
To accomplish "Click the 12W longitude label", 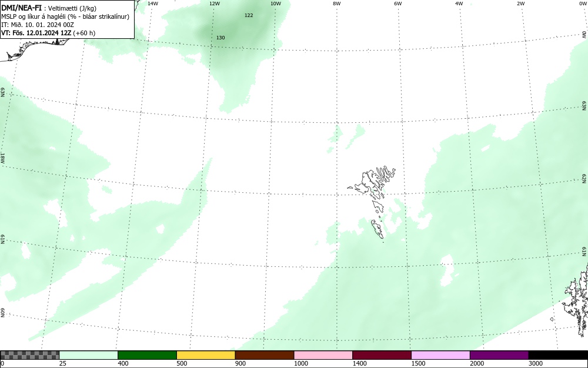I will pos(214,4).
